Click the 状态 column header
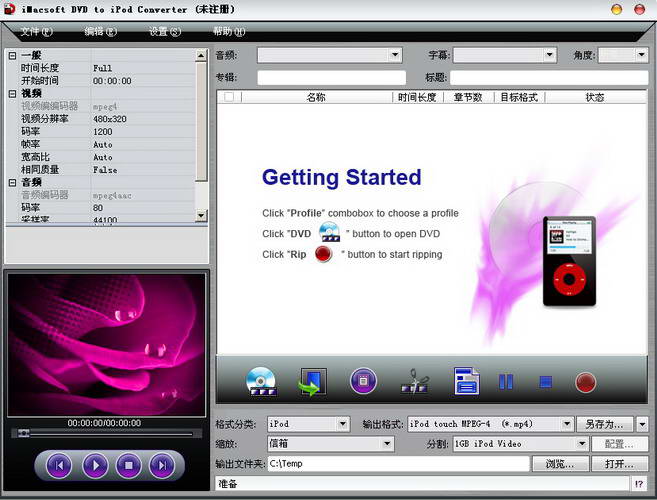Image resolution: width=657 pixels, height=500 pixels. [595, 97]
